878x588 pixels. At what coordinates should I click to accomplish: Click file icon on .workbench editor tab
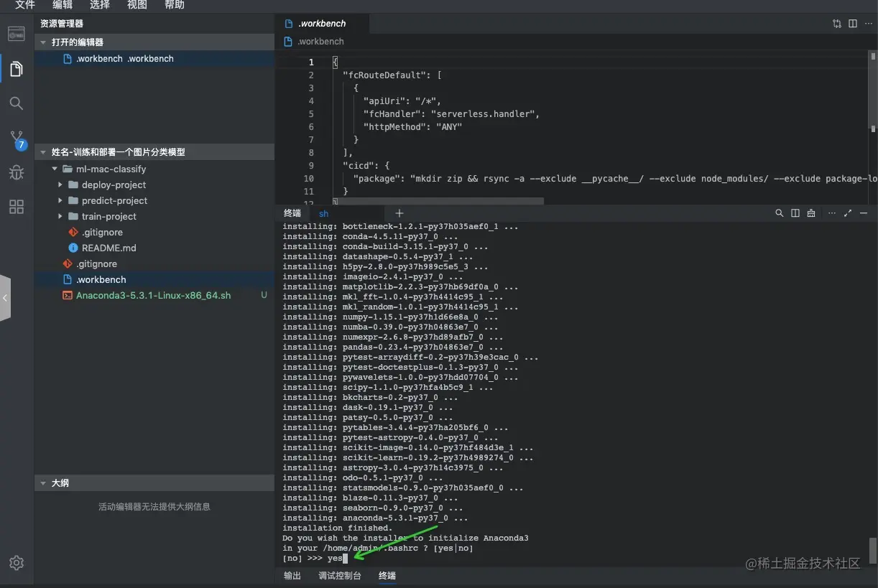click(x=289, y=24)
